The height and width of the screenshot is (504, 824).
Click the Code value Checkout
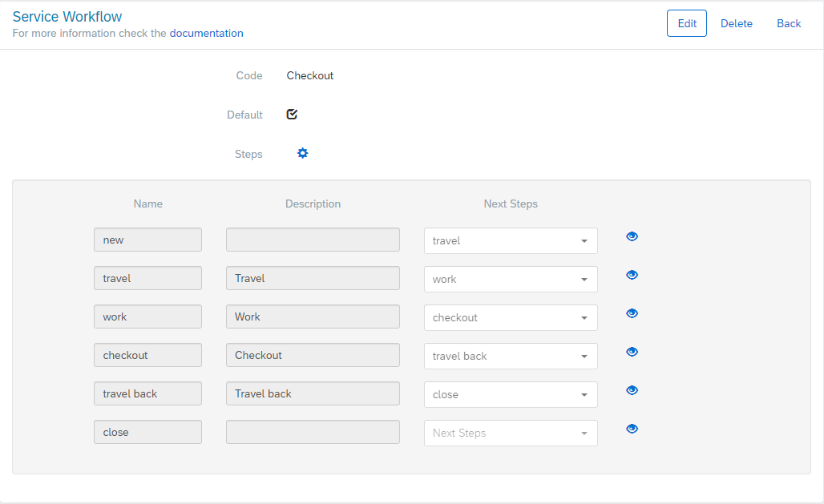pyautogui.click(x=310, y=75)
